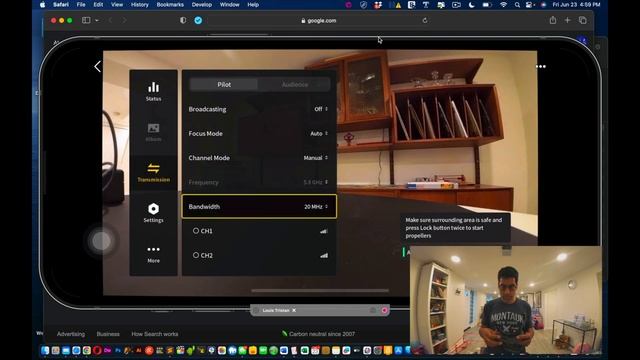The height and width of the screenshot is (360, 640).
Task: Open How Search works link
Action: 155,334
